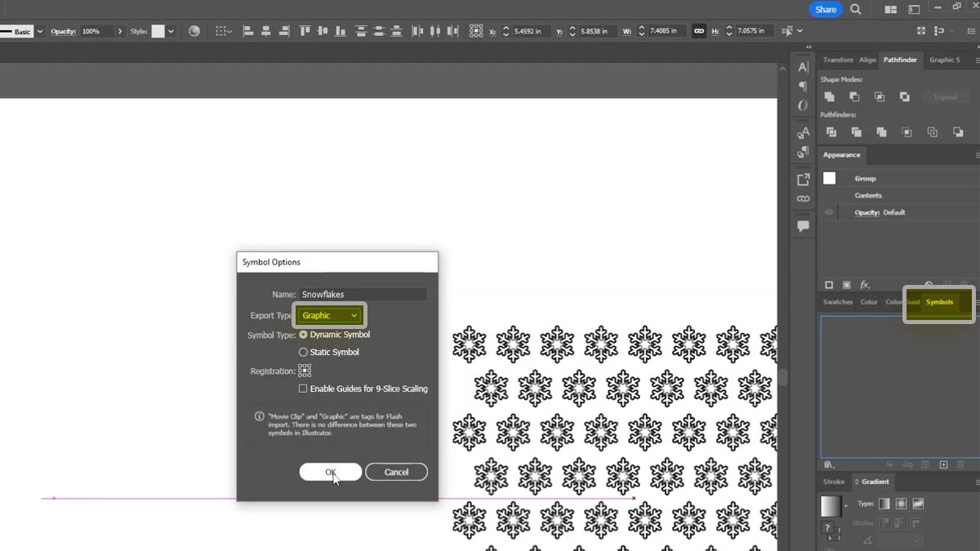Switch to the Align tab
Image resolution: width=980 pixels, height=551 pixels.
[867, 60]
